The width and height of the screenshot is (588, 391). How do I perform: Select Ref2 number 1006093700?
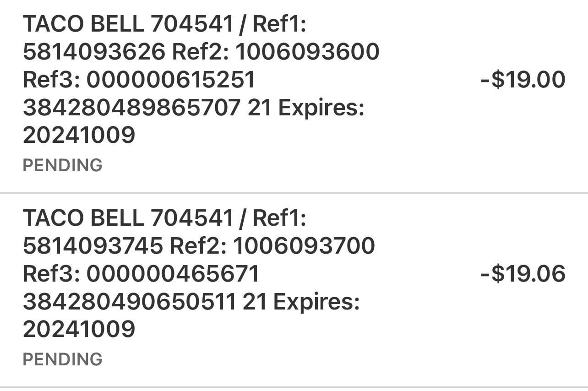click(304, 246)
